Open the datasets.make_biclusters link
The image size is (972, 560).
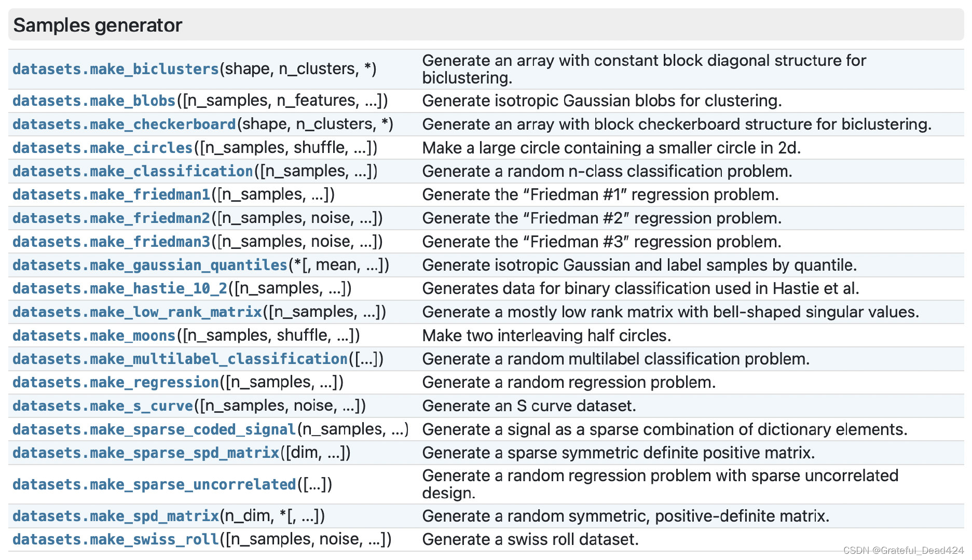[116, 69]
